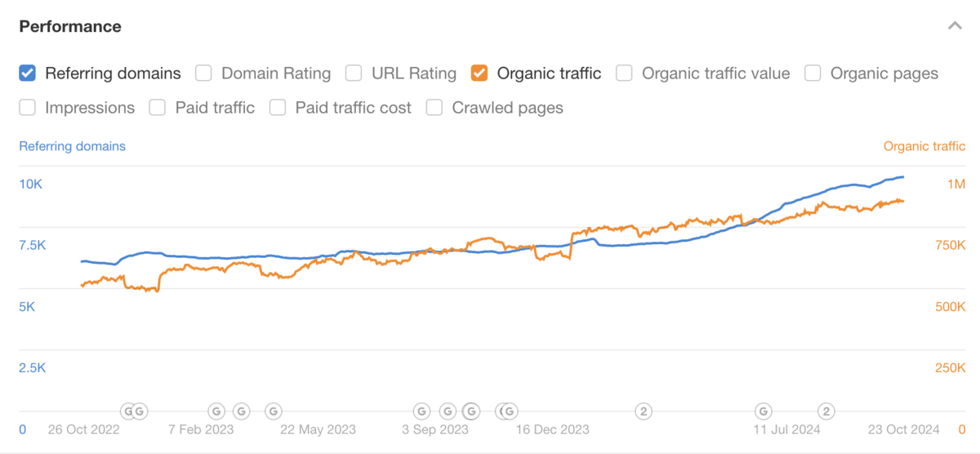The image size is (980, 454).
Task: Click the '2' marker near 11 Jul 2024
Action: tap(826, 411)
